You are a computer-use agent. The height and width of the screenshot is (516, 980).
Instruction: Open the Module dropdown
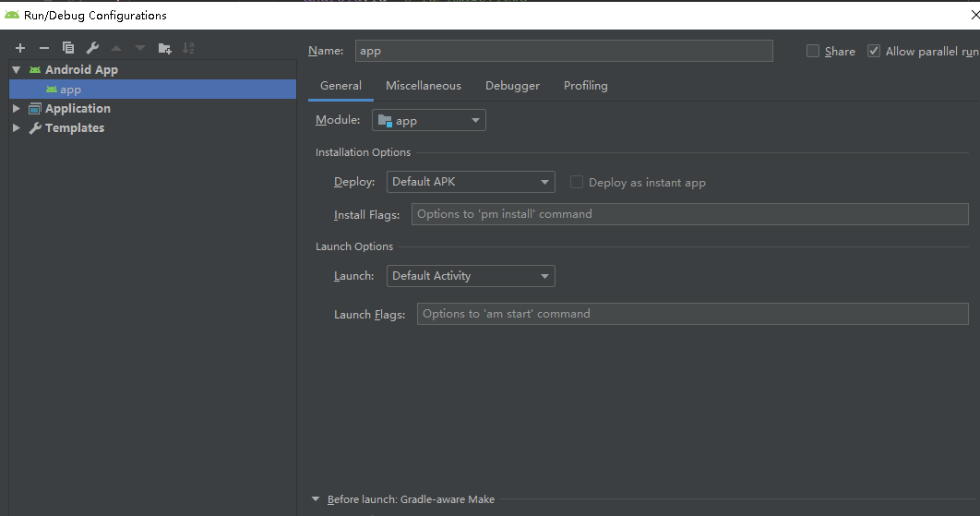(x=429, y=120)
